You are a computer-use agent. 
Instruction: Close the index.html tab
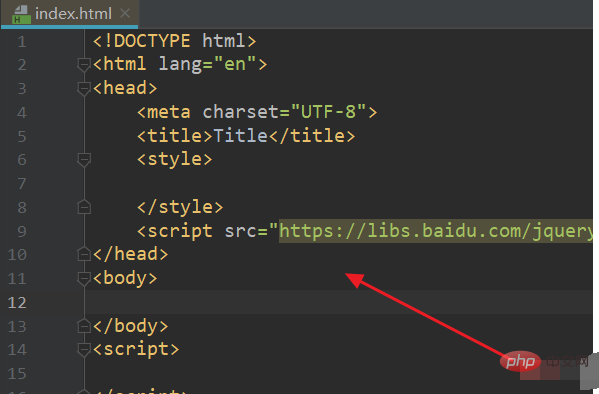(125, 14)
